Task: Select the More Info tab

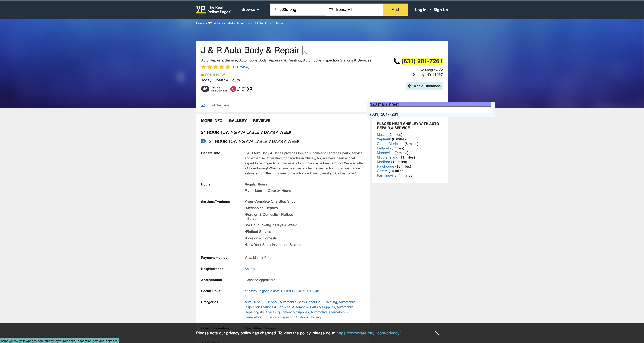Action: 211,121
